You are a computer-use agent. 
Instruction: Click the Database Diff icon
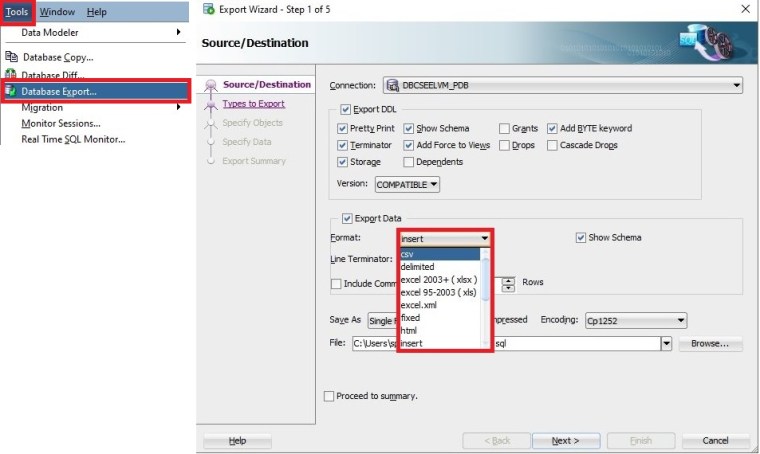[x=11, y=74]
